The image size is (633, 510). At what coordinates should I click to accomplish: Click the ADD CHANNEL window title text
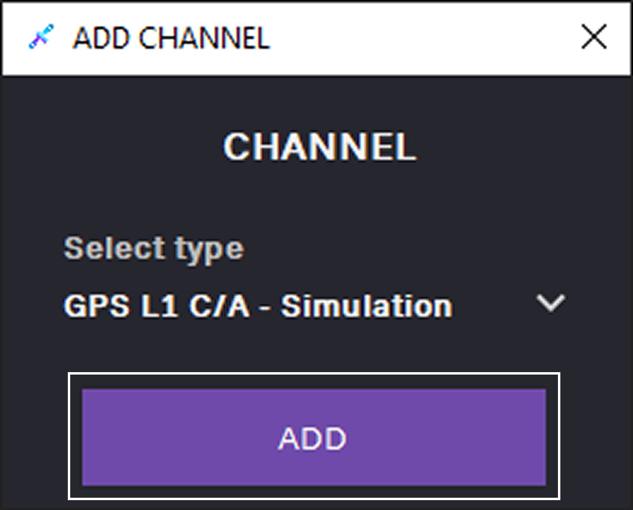(170, 38)
